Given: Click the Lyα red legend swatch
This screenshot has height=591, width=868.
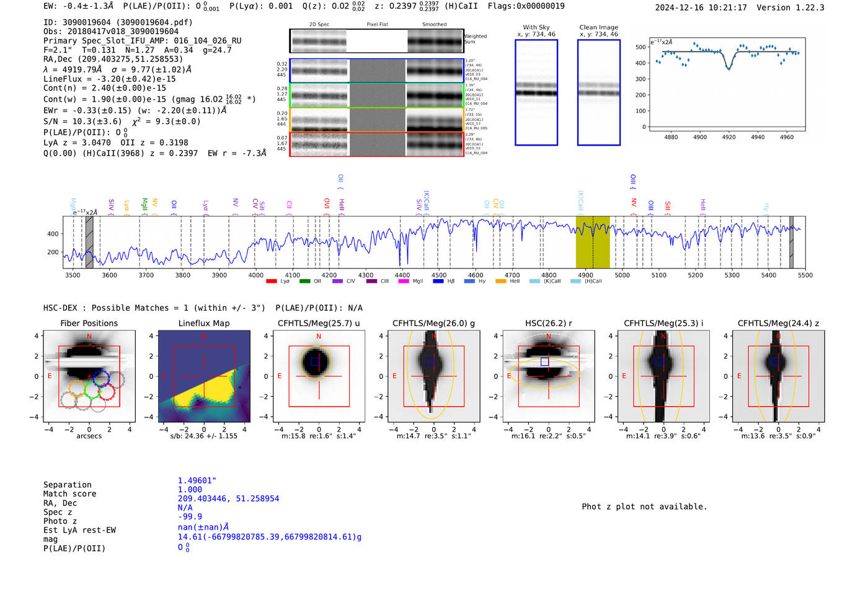Looking at the screenshot, I should (x=271, y=281).
